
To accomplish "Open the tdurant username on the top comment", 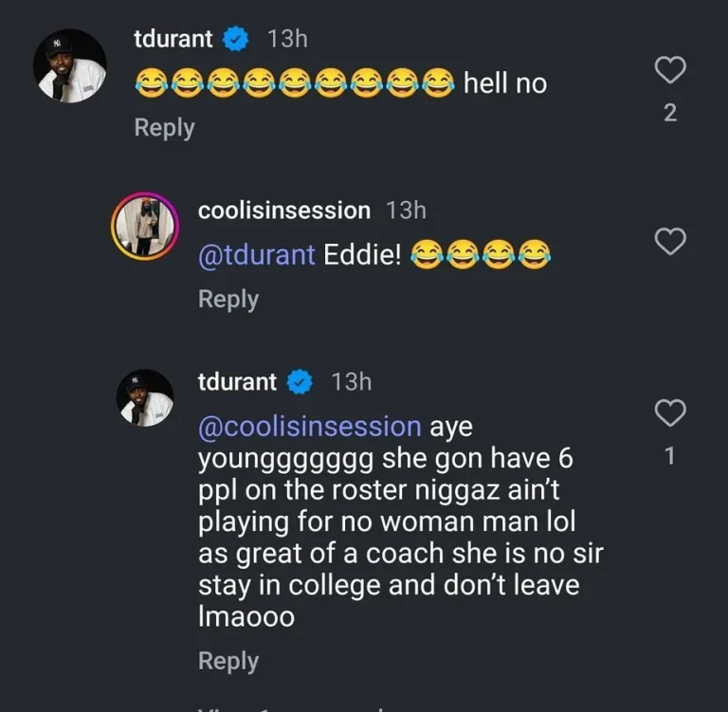I will point(173,39).
